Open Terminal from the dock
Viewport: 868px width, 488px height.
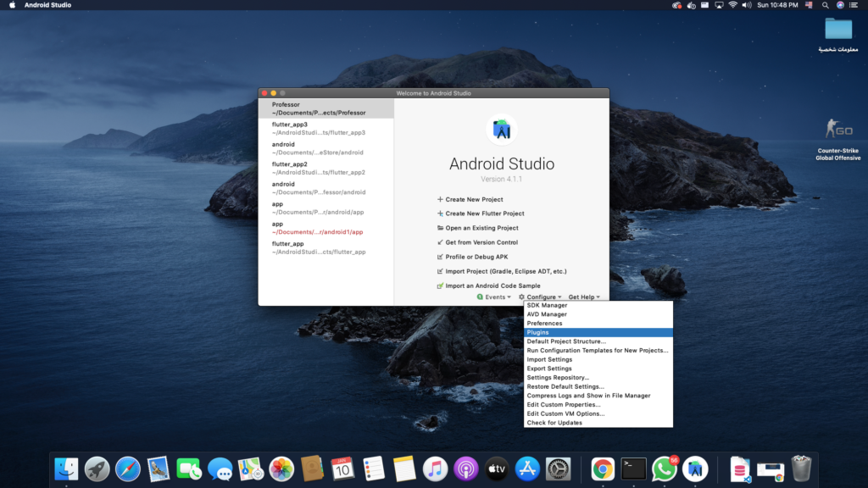tap(633, 469)
